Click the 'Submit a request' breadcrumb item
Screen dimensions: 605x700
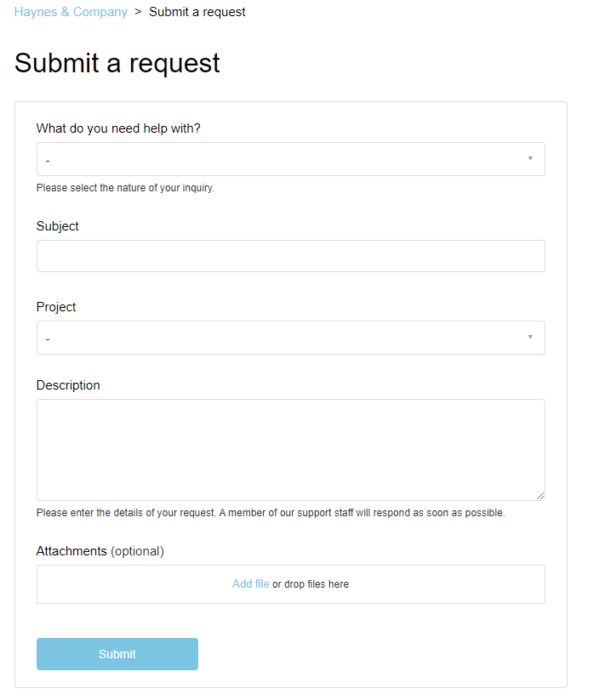click(x=197, y=12)
